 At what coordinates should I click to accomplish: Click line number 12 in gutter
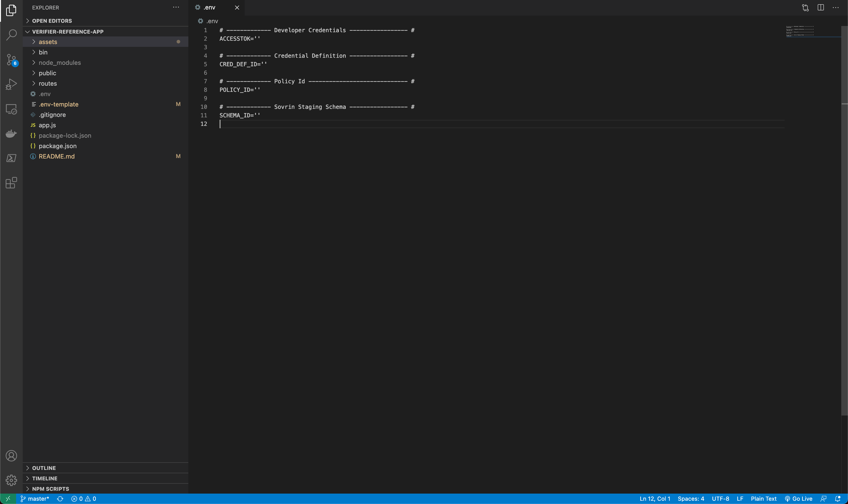[x=204, y=124]
